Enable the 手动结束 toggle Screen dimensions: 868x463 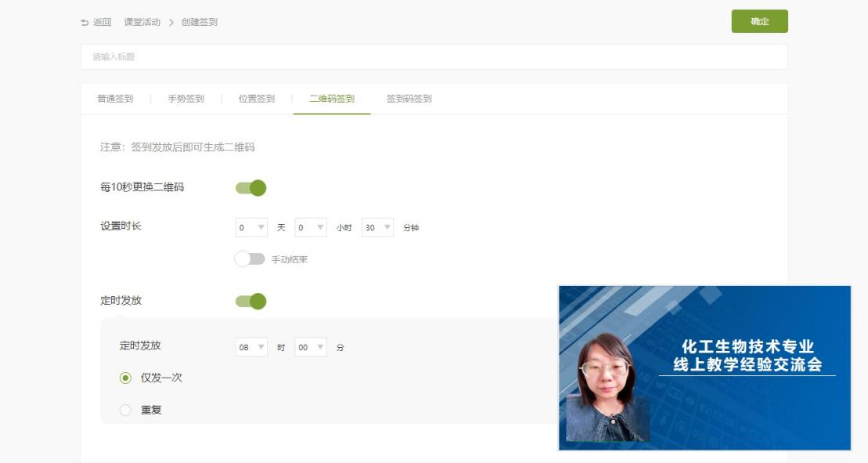[x=250, y=259]
